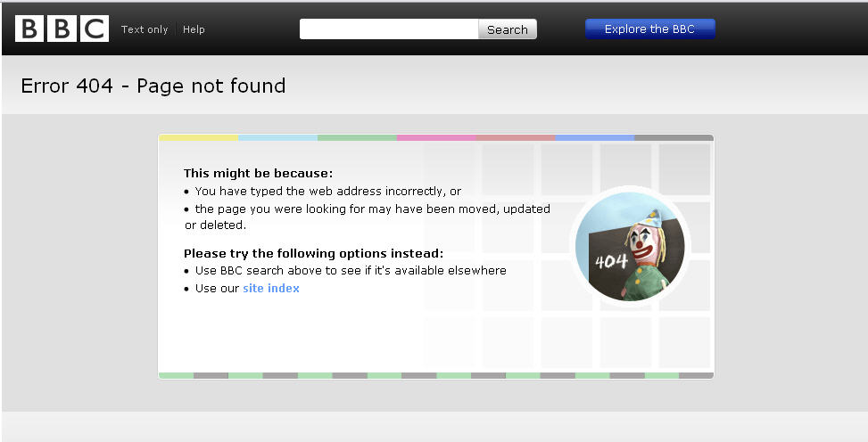Click the pink segment of the top stripe
The width and height of the screenshot is (868, 442).
436,137
